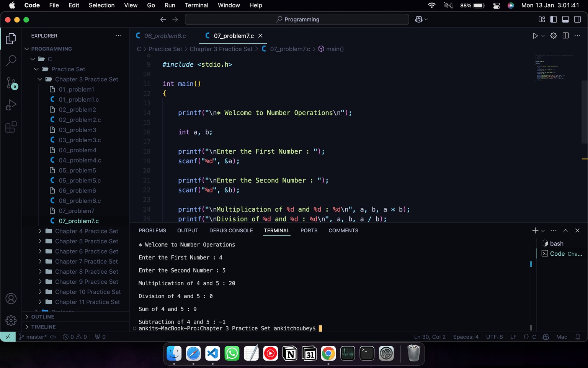Screen dimensions: 588x368
Task: Go forward using the navigation arrow
Action: [x=175, y=20]
